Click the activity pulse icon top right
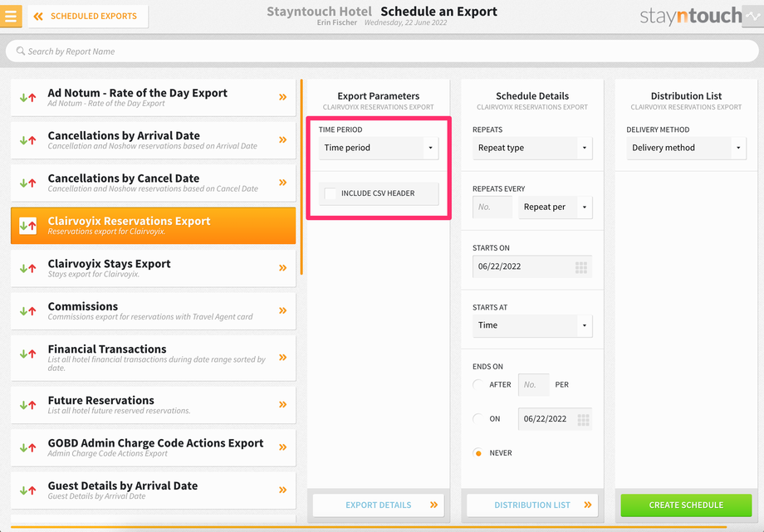This screenshot has height=532, width=764. click(x=753, y=16)
